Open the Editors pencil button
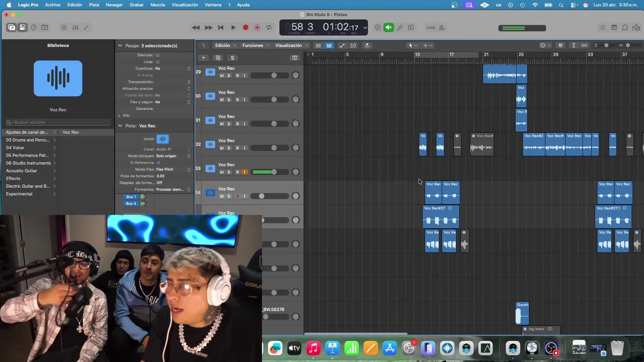The height and width of the screenshot is (362, 644). pyautogui.click(x=86, y=28)
